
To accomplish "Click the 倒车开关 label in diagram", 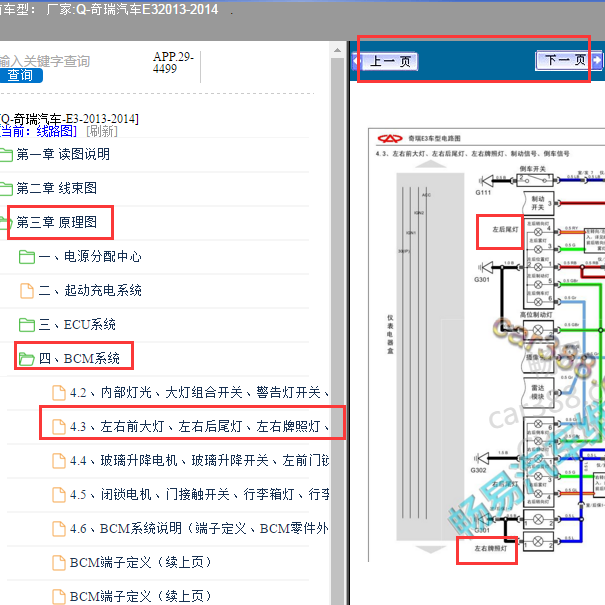I will pyautogui.click(x=532, y=169).
